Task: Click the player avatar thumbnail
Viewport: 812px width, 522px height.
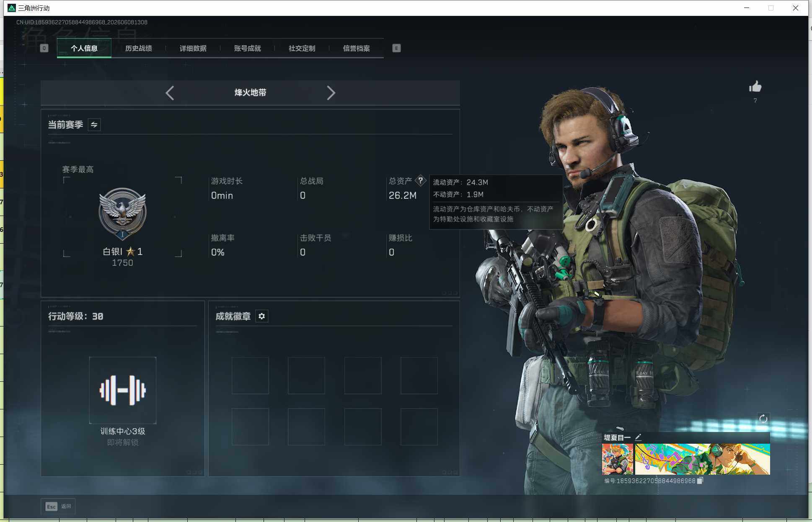Action: 618,459
